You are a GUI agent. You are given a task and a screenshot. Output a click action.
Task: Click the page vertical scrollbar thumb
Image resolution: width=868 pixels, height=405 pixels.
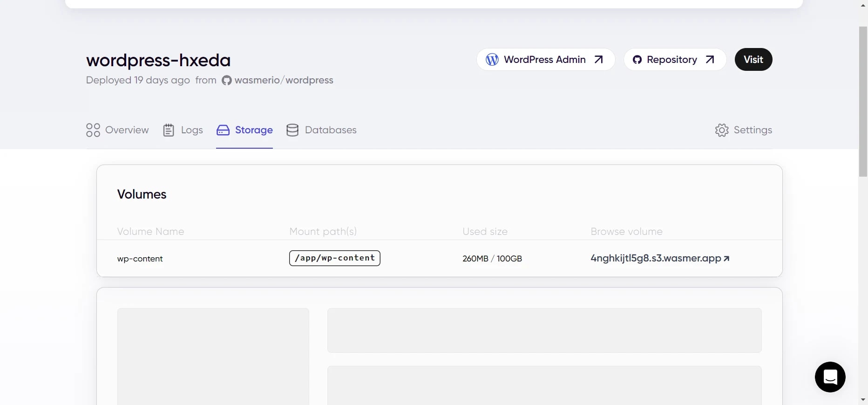click(863, 102)
